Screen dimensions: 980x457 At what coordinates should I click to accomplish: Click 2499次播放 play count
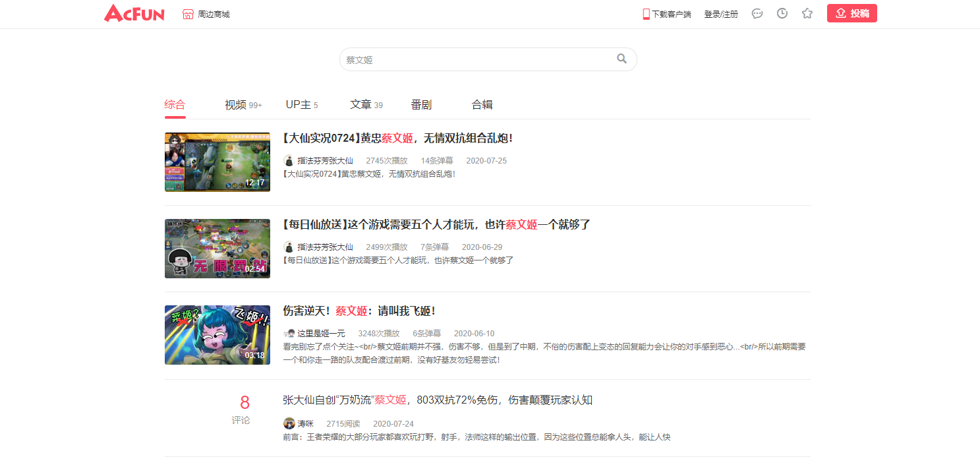pyautogui.click(x=387, y=247)
